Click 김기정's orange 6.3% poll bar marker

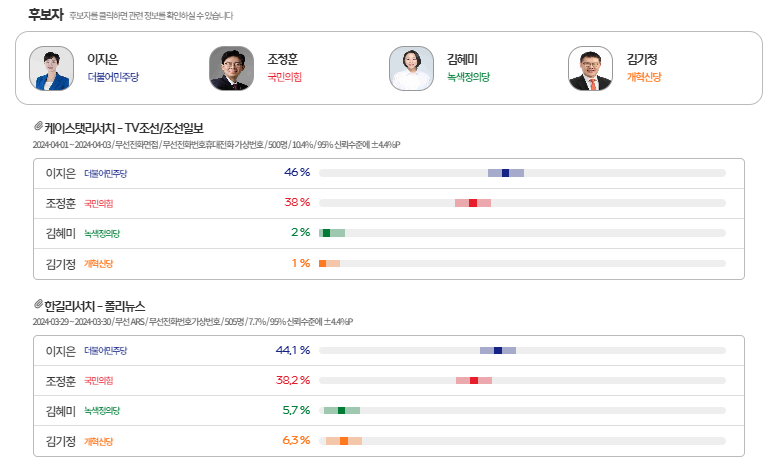coord(344,440)
